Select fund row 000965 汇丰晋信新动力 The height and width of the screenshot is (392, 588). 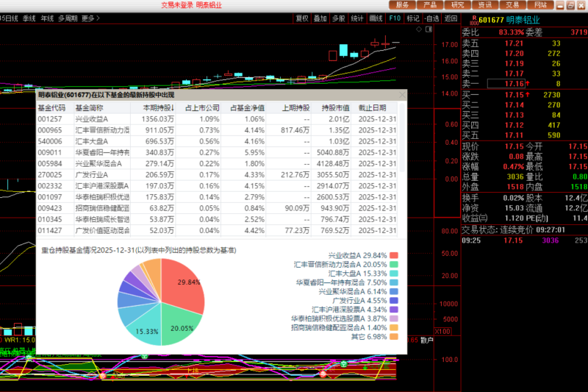[217, 130]
